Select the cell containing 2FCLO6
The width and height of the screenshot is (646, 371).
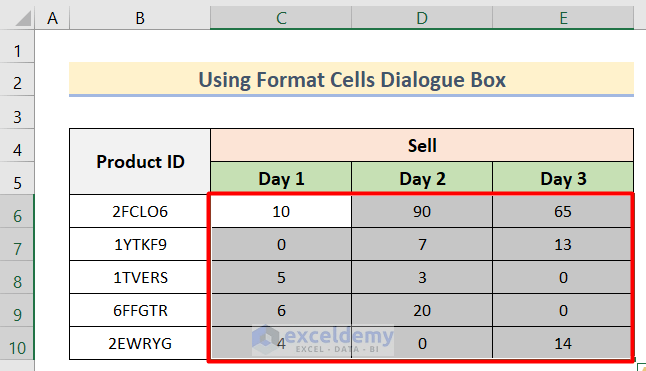click(x=140, y=211)
